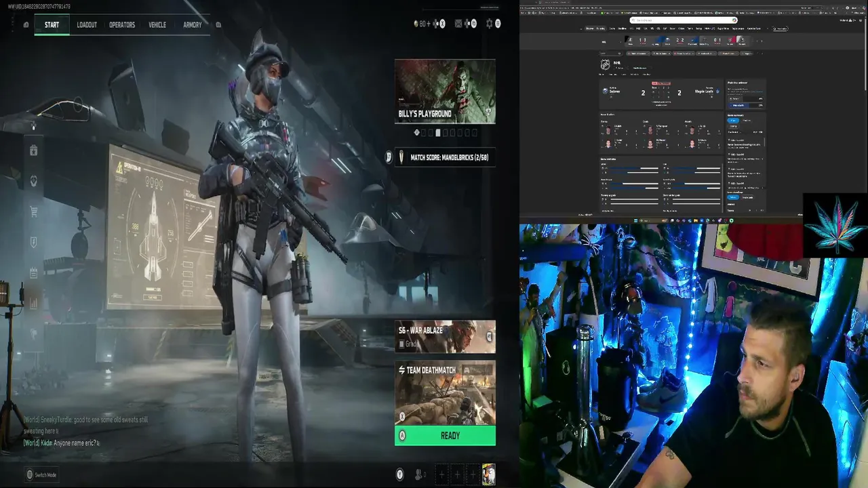Open the S6 - War Ablaze season card
Screen dimensions: 868x488
(x=445, y=337)
